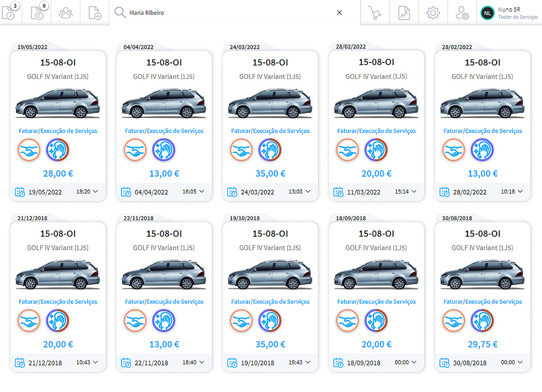Screen dimensions: 542x392
Task: Click Faturar/Execução de Serviços on 04/04/2022 card
Action: [x=164, y=131]
